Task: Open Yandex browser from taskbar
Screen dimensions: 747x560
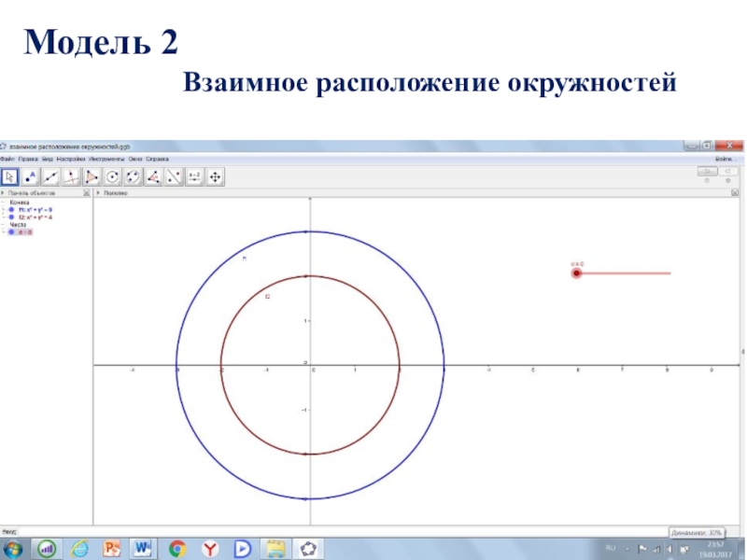Action: pyautogui.click(x=210, y=549)
